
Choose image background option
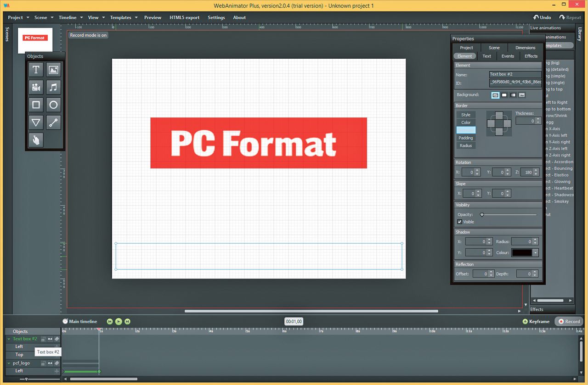coord(521,95)
